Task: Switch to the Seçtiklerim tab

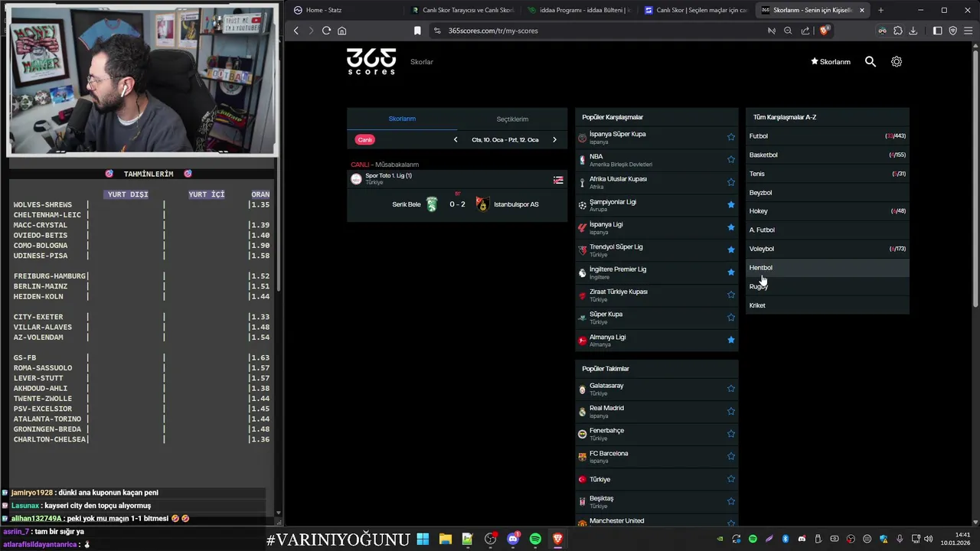Action: click(512, 119)
